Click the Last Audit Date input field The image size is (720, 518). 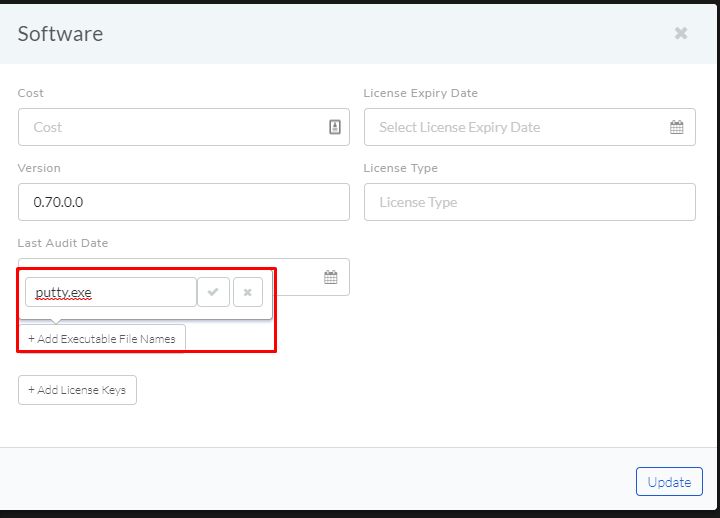point(311,277)
